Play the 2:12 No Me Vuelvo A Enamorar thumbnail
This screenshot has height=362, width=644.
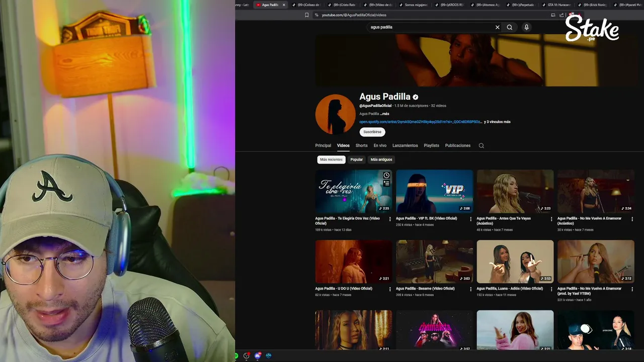coord(596,261)
